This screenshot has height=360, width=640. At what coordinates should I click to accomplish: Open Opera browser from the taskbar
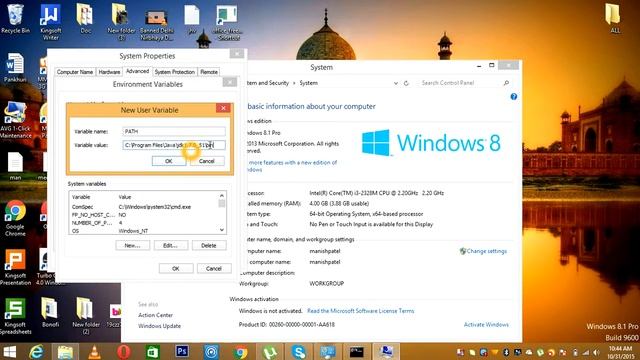[x=124, y=351]
